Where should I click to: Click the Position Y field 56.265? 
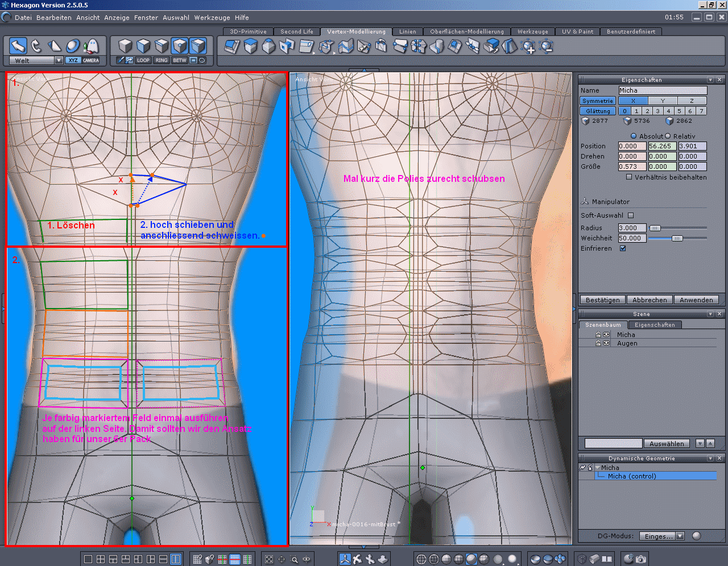(662, 146)
